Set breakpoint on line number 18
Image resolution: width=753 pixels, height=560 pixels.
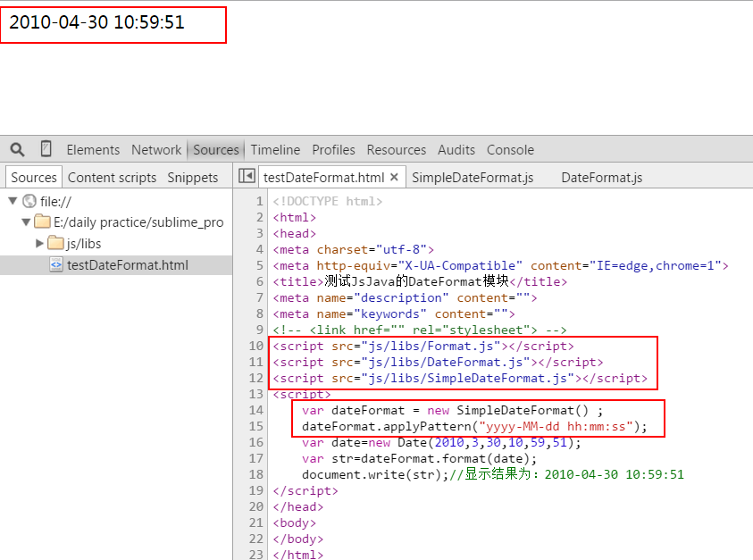pyautogui.click(x=256, y=474)
